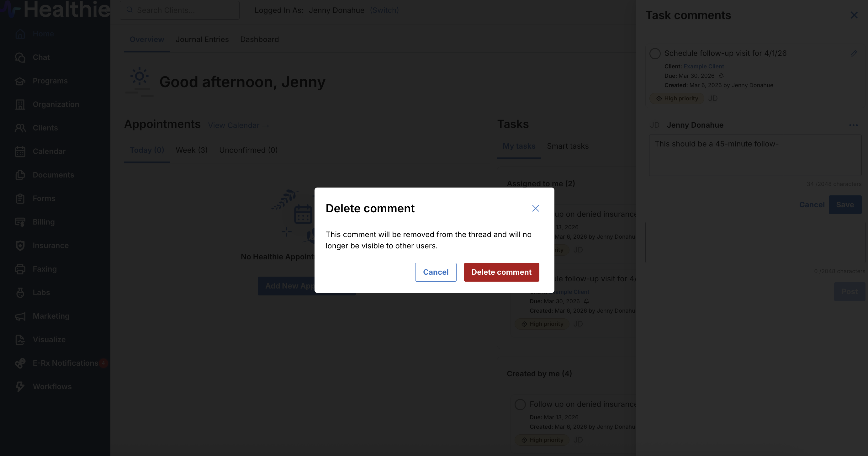Toggle completion circle for denied insurance task
This screenshot has height=456, width=868.
(520, 405)
